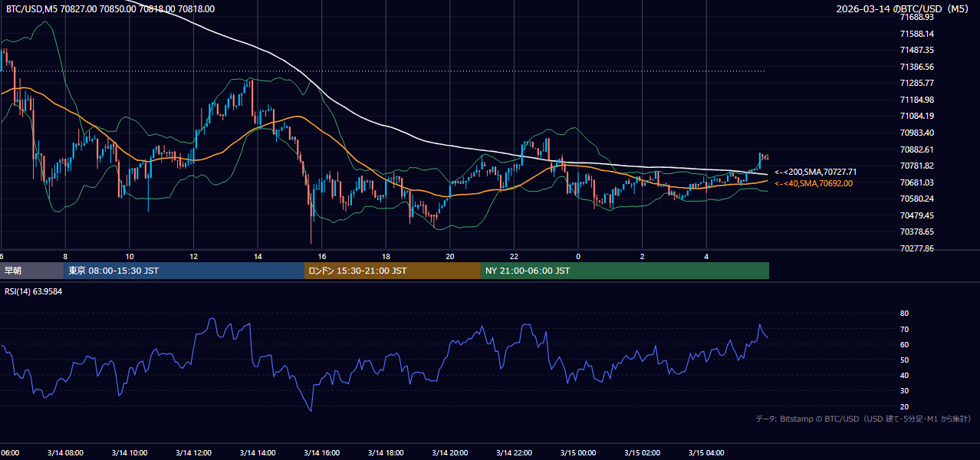The height and width of the screenshot is (460, 980).
Task: Click hour label 16 under the price chart
Action: [322, 257]
